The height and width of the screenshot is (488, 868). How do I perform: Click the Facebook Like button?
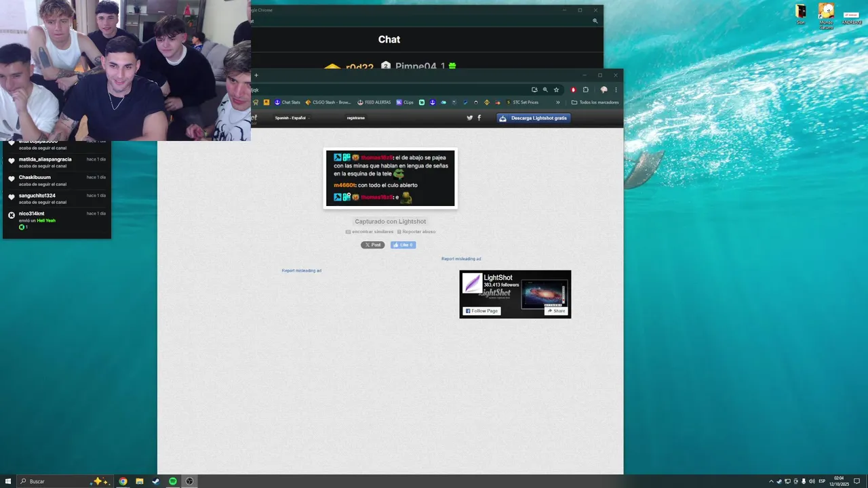[403, 245]
